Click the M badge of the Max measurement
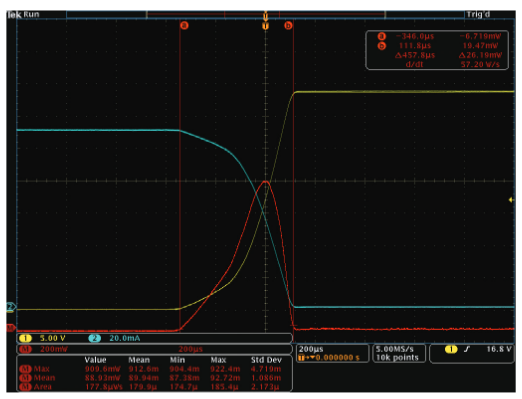Viewport: 522px width, 399px height. tap(25, 369)
